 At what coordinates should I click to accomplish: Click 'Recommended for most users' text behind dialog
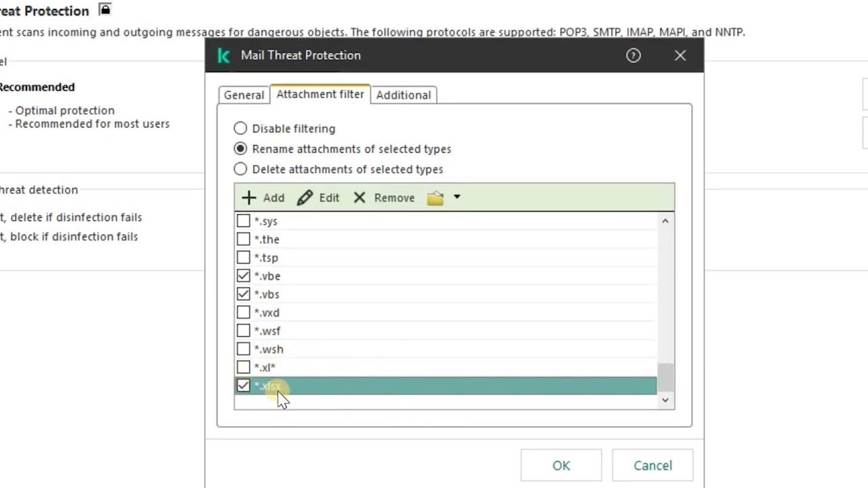[92, 123]
